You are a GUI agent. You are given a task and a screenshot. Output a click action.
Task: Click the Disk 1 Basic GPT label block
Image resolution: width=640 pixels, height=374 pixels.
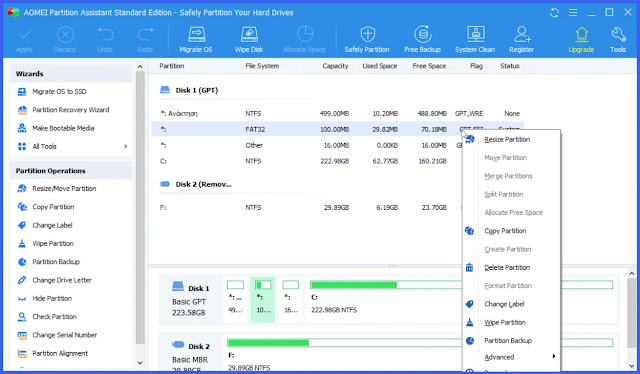pos(190,301)
